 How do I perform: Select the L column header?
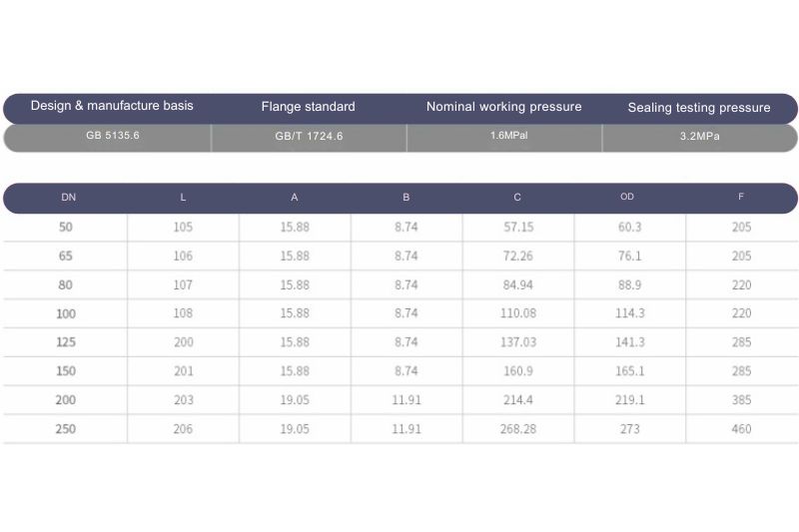coord(183,198)
